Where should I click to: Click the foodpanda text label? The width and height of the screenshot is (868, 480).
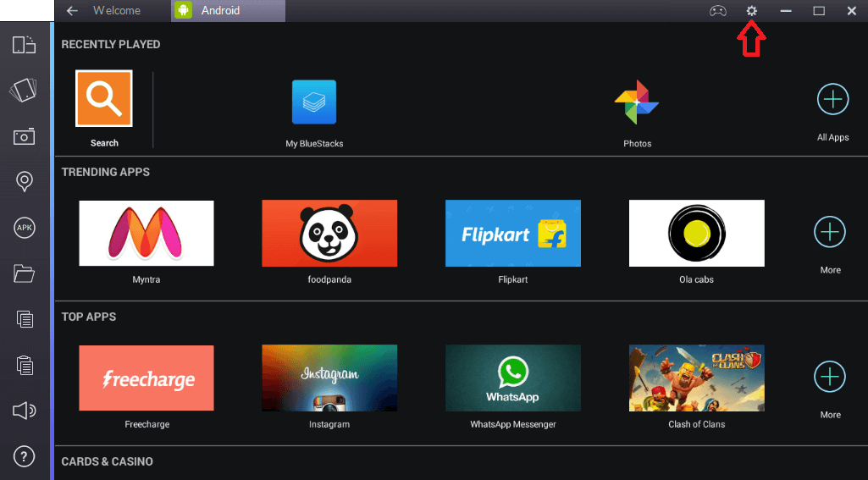pos(329,279)
